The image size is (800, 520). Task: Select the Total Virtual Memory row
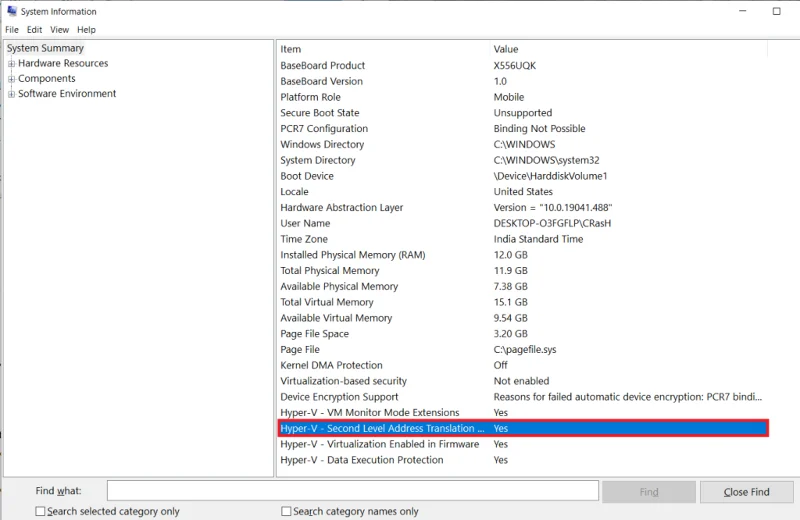(x=523, y=303)
